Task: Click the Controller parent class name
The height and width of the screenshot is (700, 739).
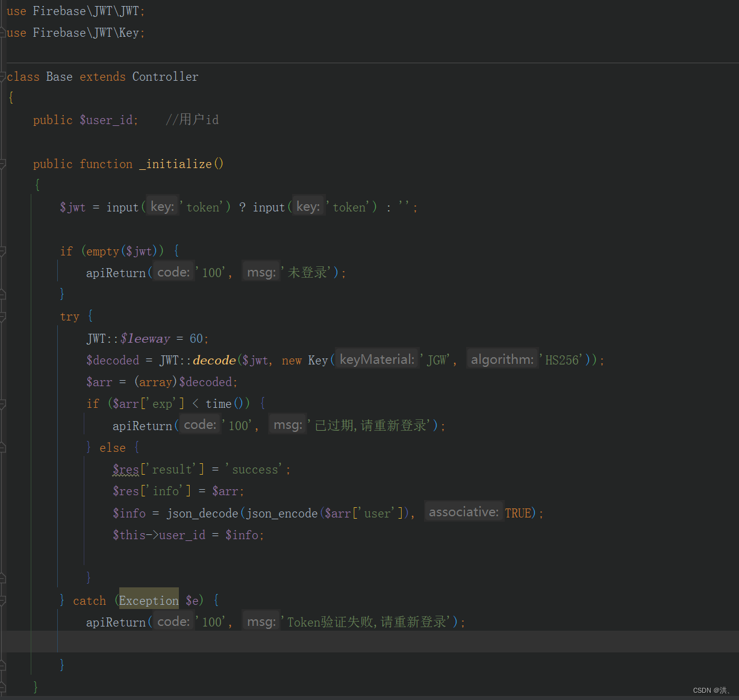Action: 165,76
